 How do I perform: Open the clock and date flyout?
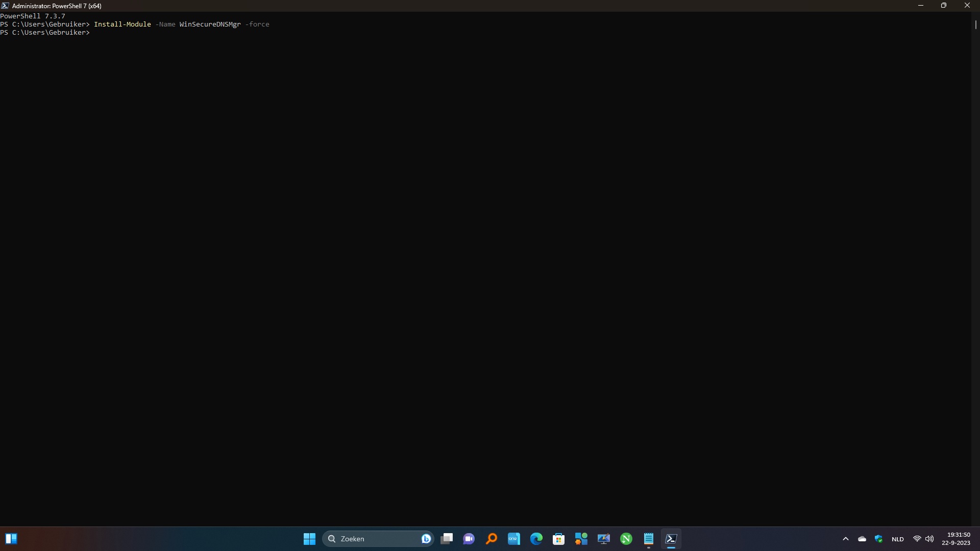tap(955, 539)
